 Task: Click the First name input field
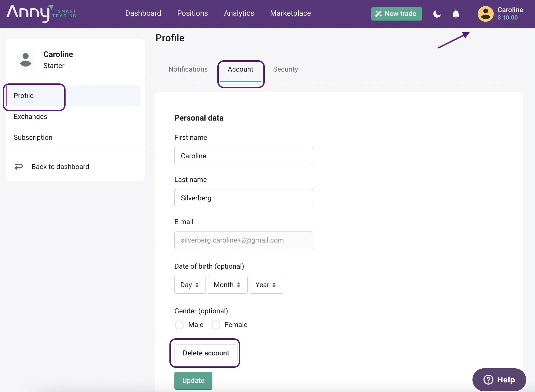click(244, 156)
